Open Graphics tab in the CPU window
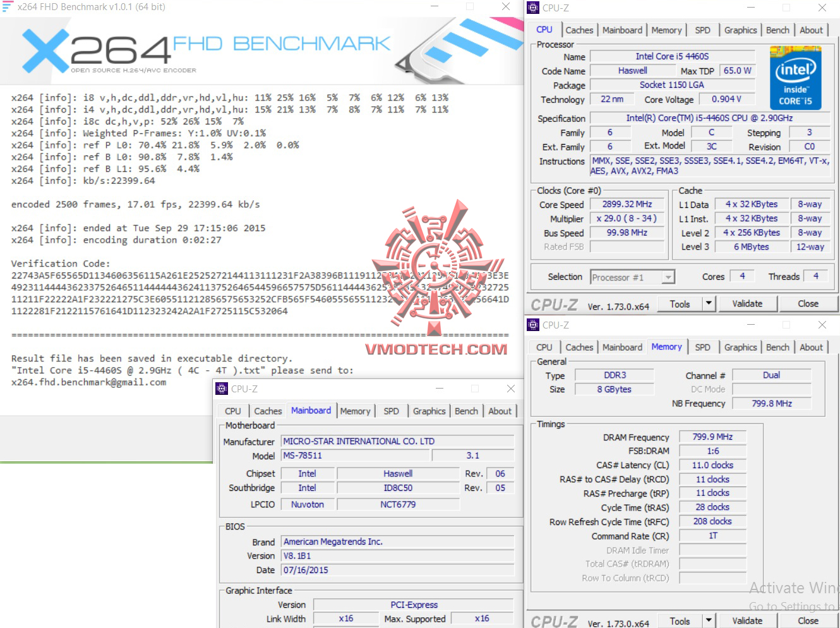 tap(740, 30)
